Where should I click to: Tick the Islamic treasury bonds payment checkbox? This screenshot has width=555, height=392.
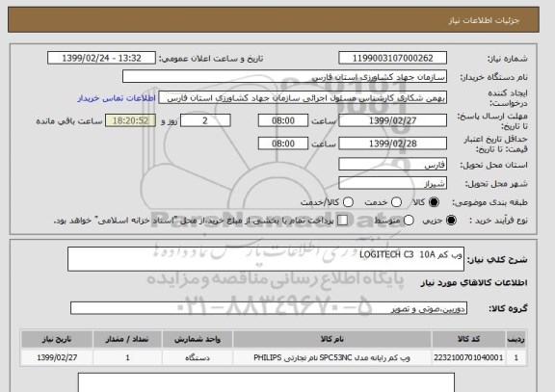(x=342, y=220)
